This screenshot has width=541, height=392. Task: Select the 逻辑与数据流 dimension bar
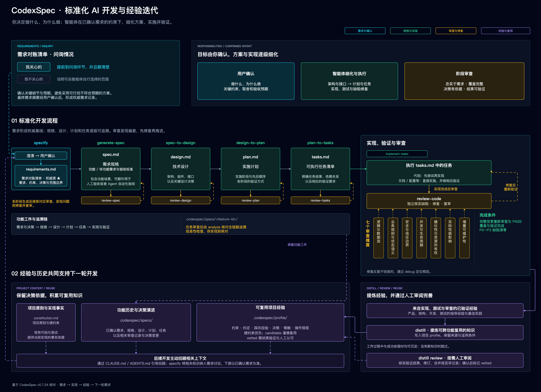379,238
